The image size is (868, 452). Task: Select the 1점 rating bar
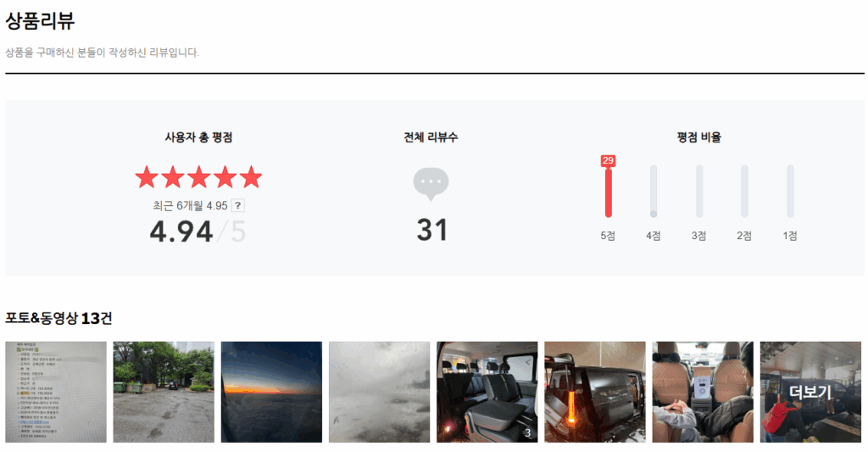(x=790, y=192)
